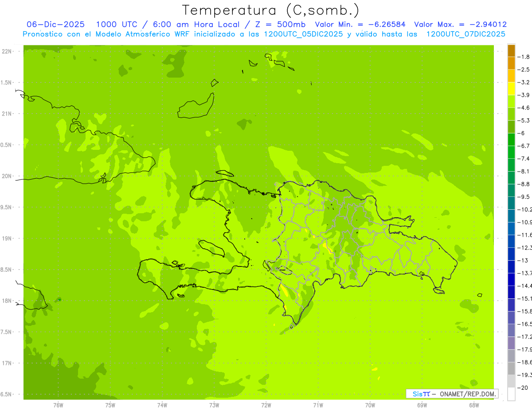The width and height of the screenshot is (532, 411).
Task: Pick the orange swatch between -1.8 and -2.5
Action: pos(511,63)
